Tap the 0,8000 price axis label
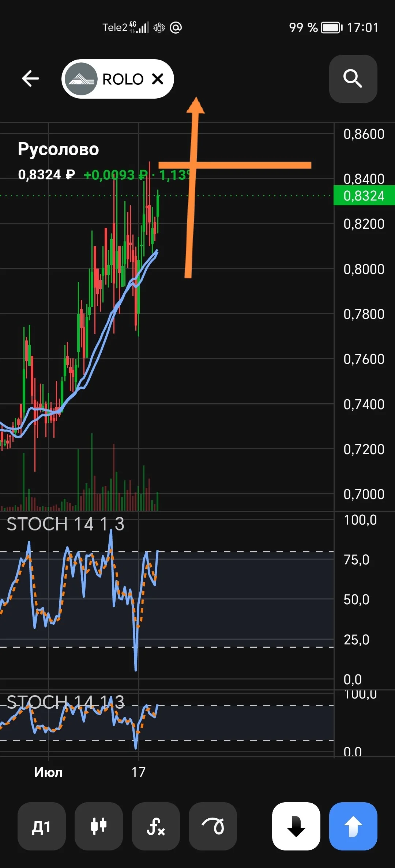The width and height of the screenshot is (395, 868). click(364, 269)
